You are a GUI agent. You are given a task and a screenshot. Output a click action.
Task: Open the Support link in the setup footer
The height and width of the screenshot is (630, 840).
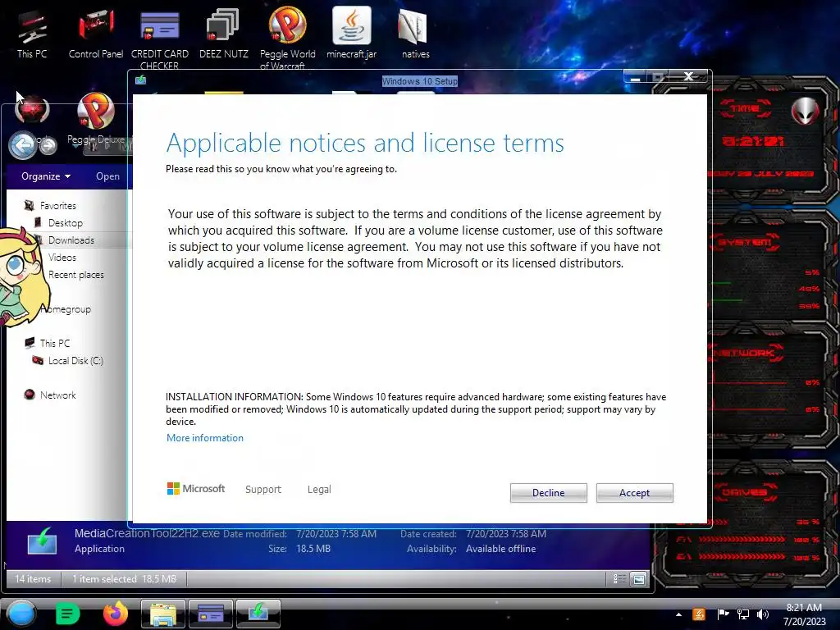tap(263, 489)
